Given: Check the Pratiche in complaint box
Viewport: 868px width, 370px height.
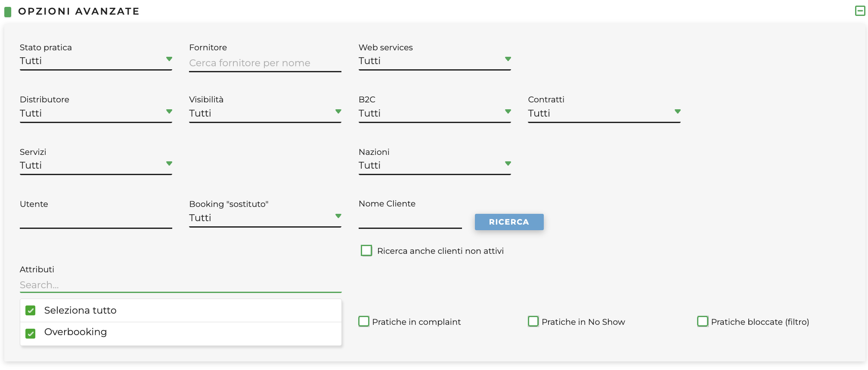Looking at the screenshot, I should pyautogui.click(x=364, y=321).
